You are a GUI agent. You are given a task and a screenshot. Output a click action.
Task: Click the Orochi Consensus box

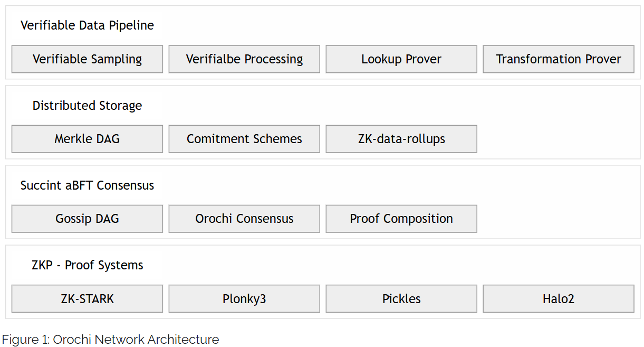244,219
